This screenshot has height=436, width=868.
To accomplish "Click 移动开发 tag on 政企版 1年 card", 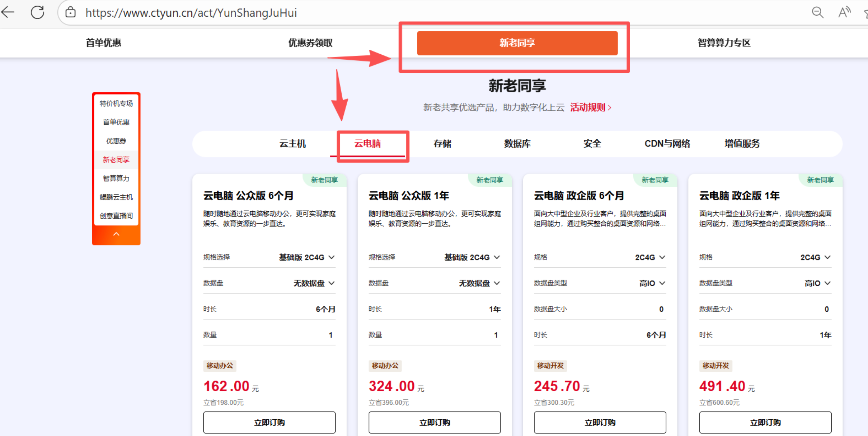I will pos(716,366).
